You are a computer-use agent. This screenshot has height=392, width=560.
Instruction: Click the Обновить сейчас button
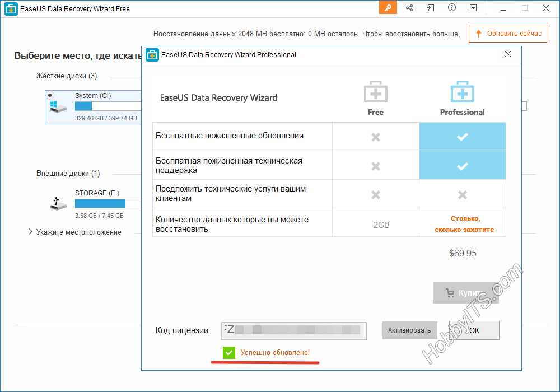[x=508, y=34]
